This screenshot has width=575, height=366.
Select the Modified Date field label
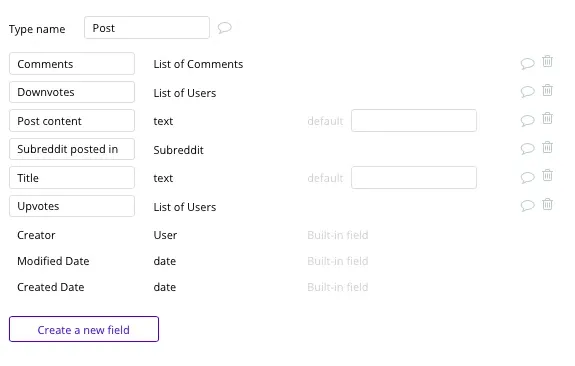tap(53, 261)
